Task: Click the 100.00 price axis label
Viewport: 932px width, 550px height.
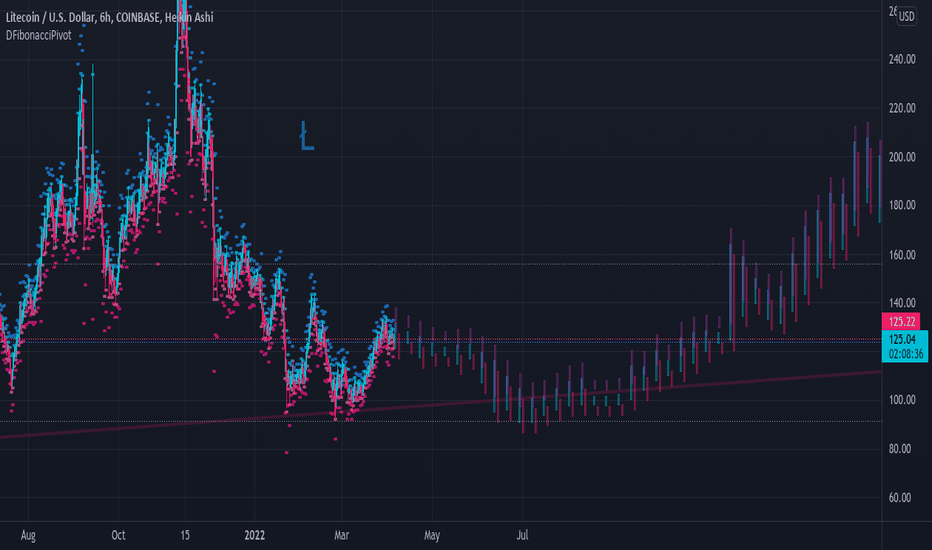Action: click(x=902, y=400)
